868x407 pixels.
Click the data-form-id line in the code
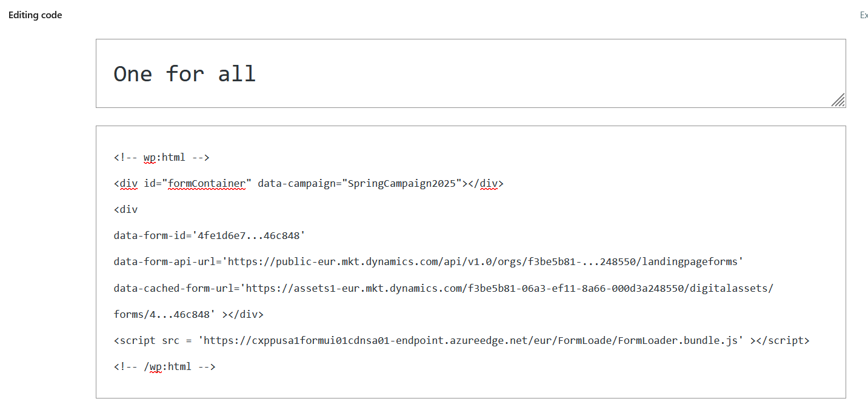tap(209, 235)
